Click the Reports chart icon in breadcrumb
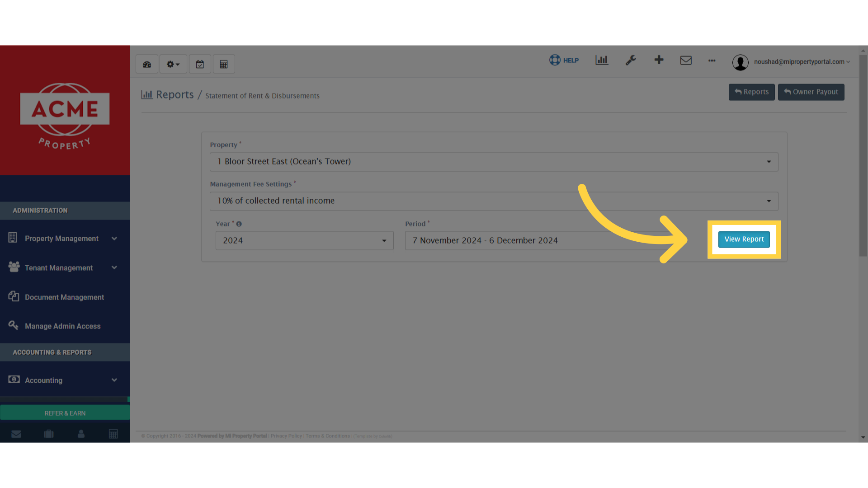The image size is (868, 488). 146,94
